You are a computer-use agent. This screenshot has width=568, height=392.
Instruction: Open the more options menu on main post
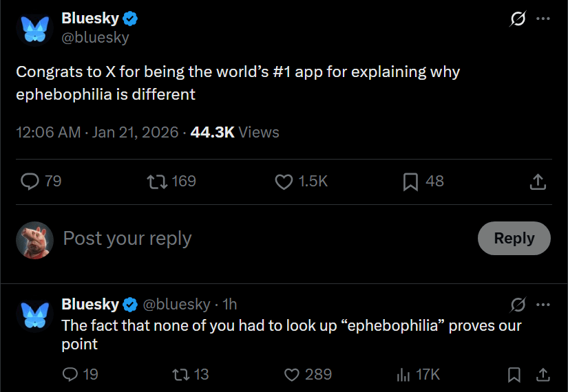pos(543,19)
